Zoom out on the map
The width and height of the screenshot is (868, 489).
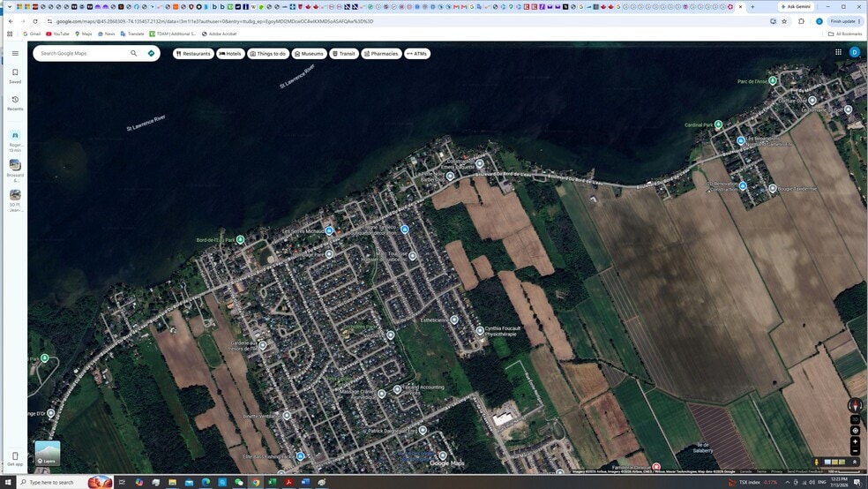[856, 451]
